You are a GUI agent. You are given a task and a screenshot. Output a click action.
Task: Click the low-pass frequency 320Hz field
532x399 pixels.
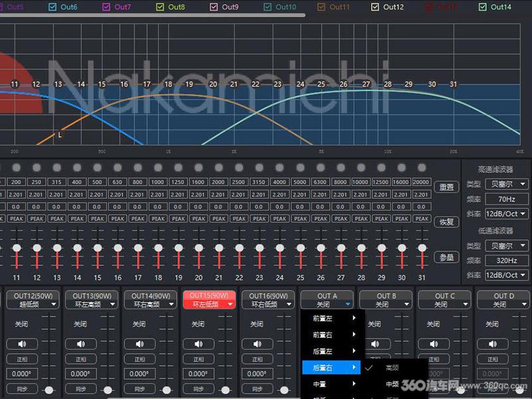[507, 260]
